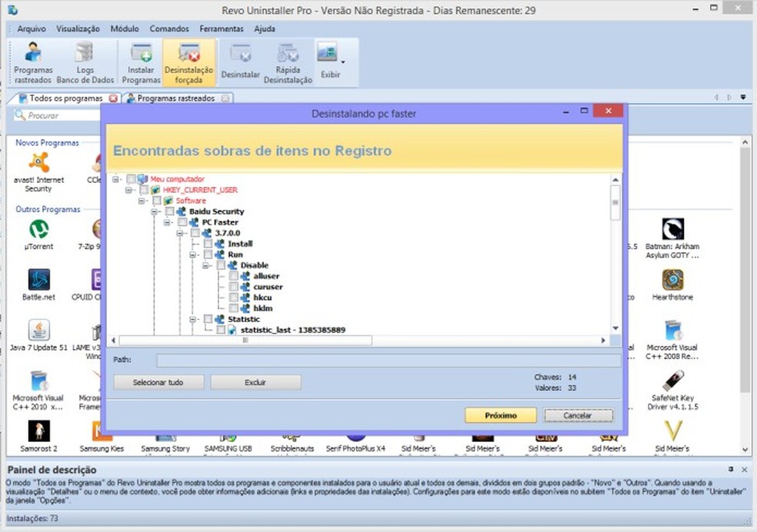The width and height of the screenshot is (757, 532).
Task: Switch to Todos os programas tab
Action: [x=65, y=98]
